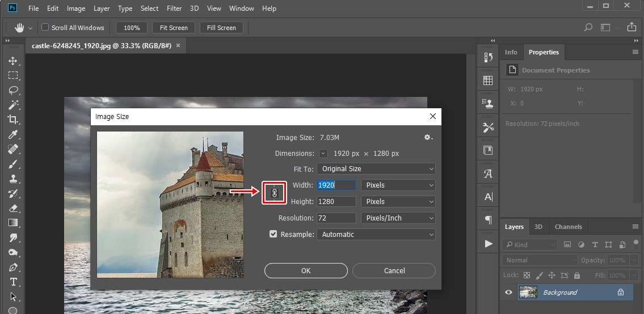Click the Width input field

[x=336, y=185]
